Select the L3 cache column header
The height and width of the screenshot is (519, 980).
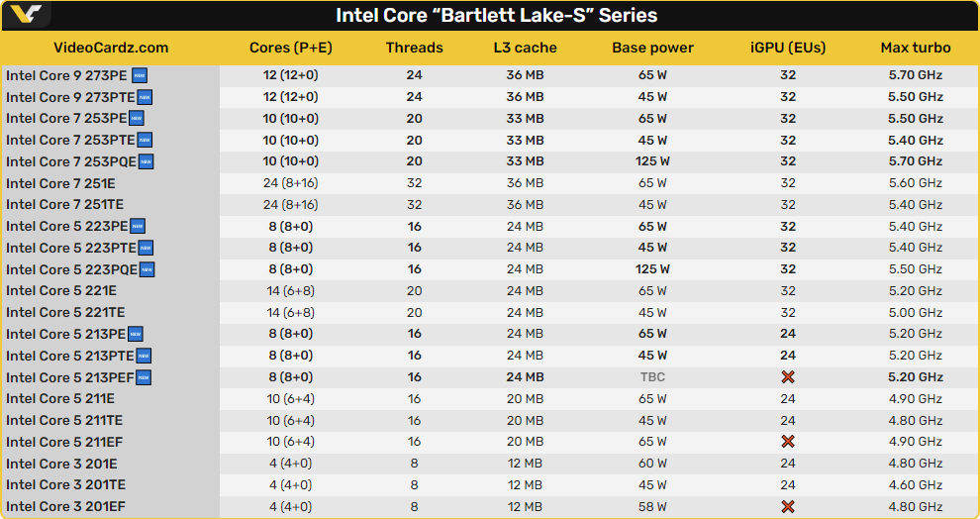pyautogui.click(x=525, y=48)
